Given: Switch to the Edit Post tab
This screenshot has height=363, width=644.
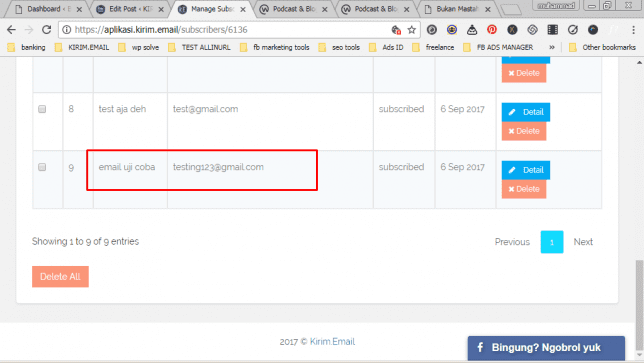Looking at the screenshot, I should [x=129, y=9].
